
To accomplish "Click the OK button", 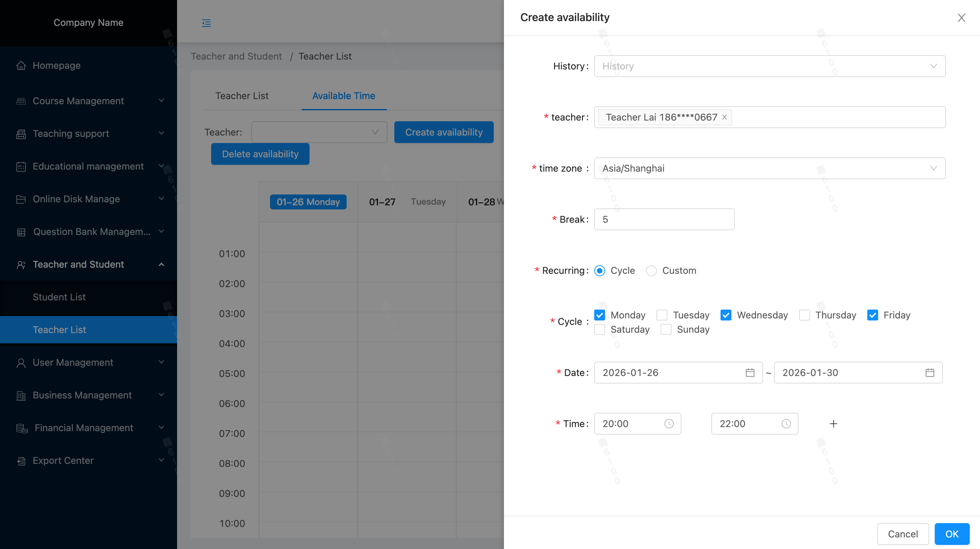I will pyautogui.click(x=951, y=534).
